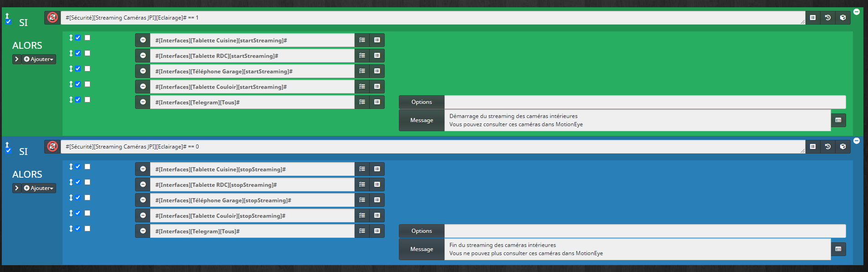Open equipment cube icon for Eclairage == 0 condition
This screenshot has width=868, height=272.
click(843, 147)
